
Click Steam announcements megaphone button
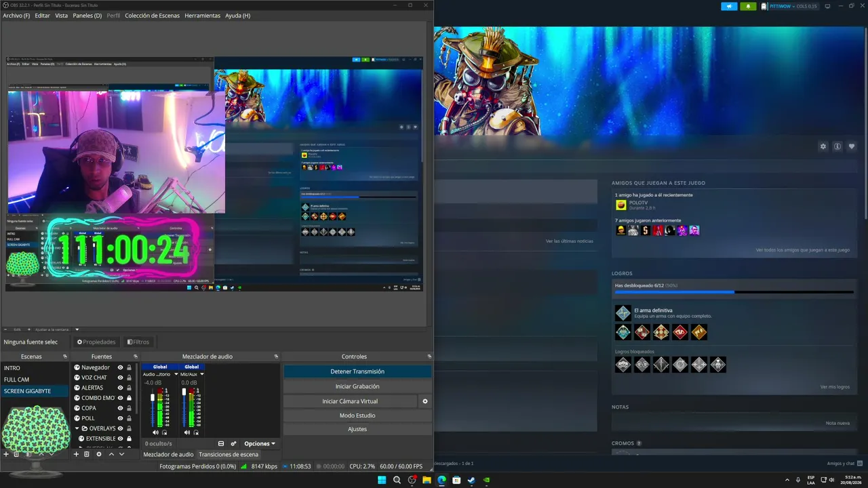pyautogui.click(x=729, y=6)
